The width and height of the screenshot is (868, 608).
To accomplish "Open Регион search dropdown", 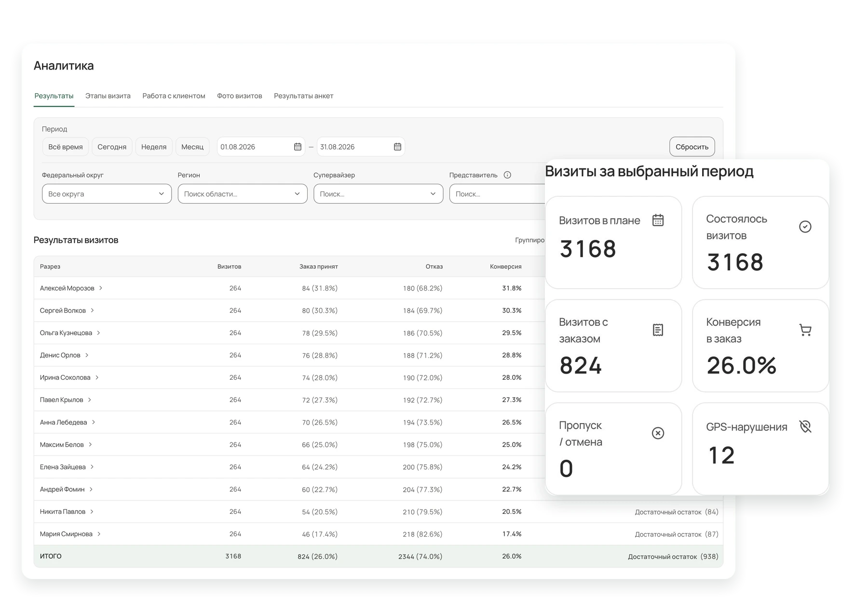I will coord(243,194).
